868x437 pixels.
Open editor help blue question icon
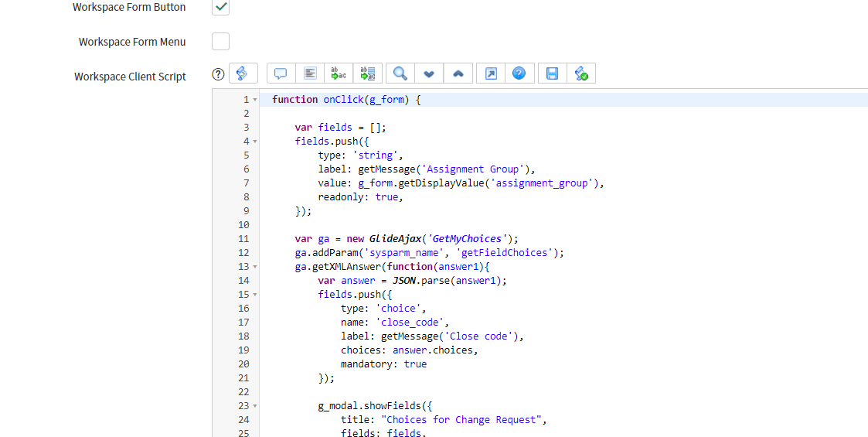[519, 73]
